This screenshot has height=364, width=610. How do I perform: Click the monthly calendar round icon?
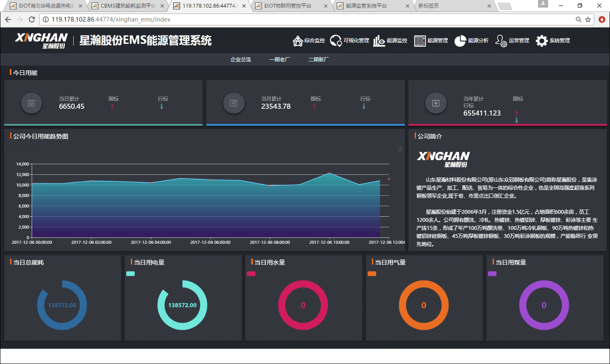pyautogui.click(x=234, y=103)
